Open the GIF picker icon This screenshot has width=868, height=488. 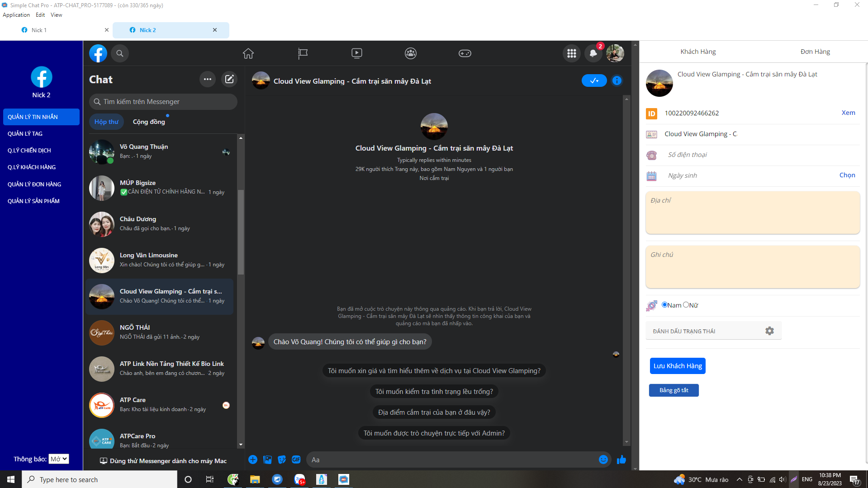click(296, 460)
